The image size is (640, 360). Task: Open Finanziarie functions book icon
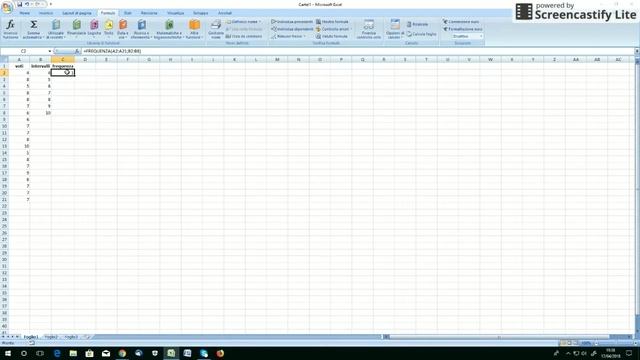[x=76, y=29]
